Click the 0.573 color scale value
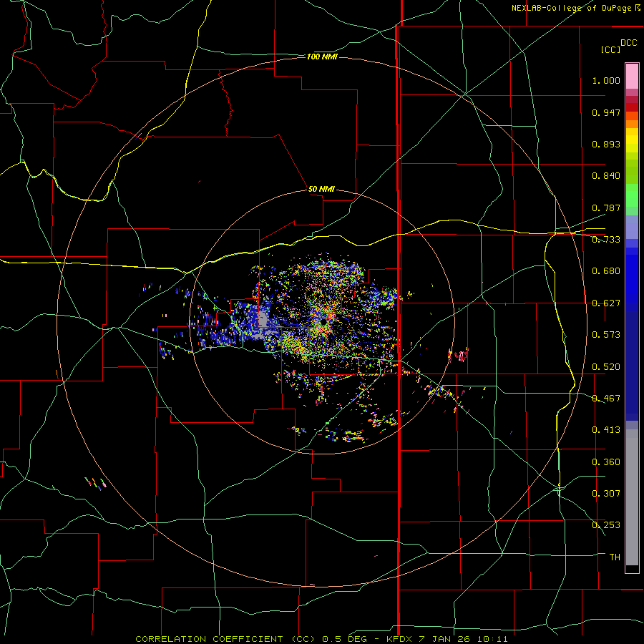 (x=606, y=335)
